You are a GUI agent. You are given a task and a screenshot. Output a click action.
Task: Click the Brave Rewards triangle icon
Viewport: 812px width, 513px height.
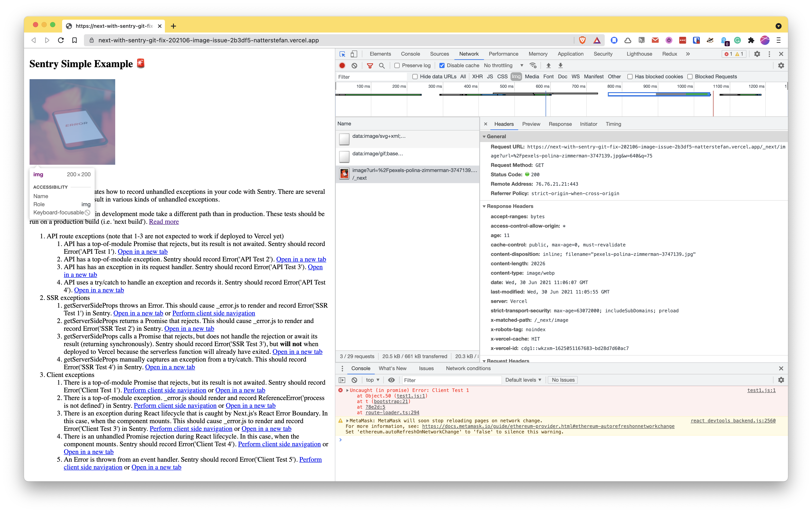pyautogui.click(x=597, y=40)
